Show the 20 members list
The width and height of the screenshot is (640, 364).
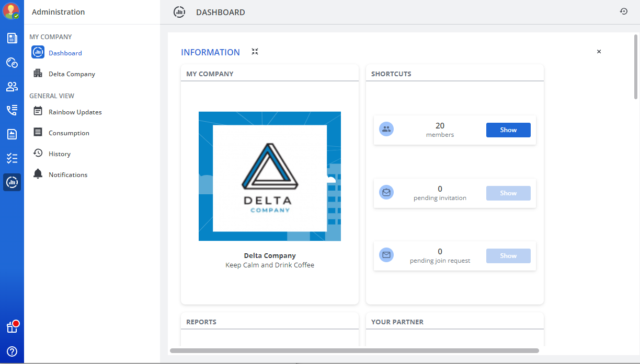[508, 130]
